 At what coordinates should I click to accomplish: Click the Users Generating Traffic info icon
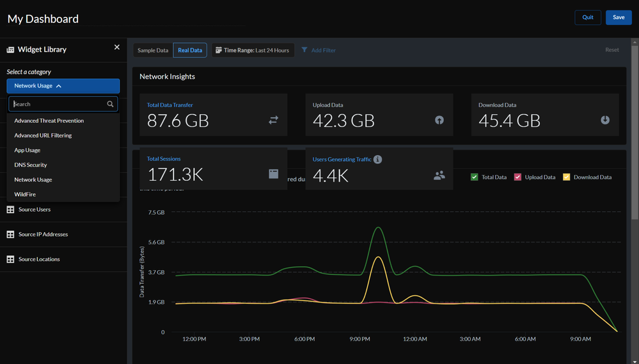378,159
